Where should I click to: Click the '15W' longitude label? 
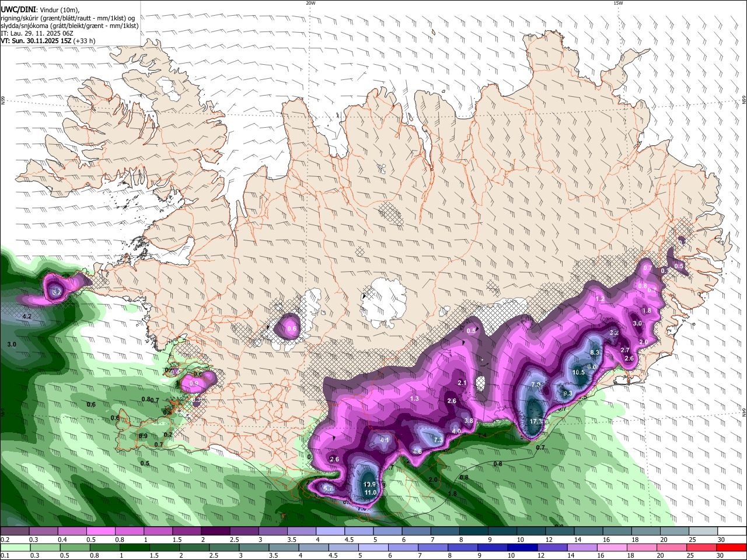pos(617,2)
